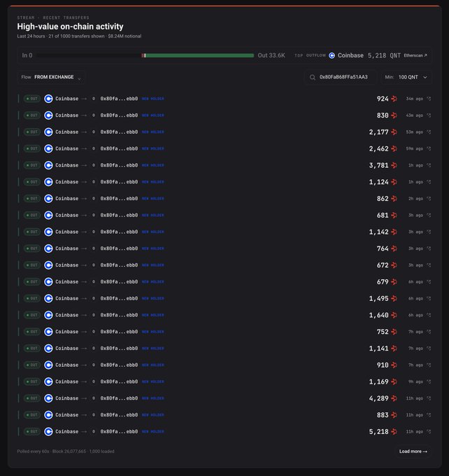Viewport: 449px width, 476px height.
Task: Click the '34m ago' timestamp
Action: tap(415, 99)
